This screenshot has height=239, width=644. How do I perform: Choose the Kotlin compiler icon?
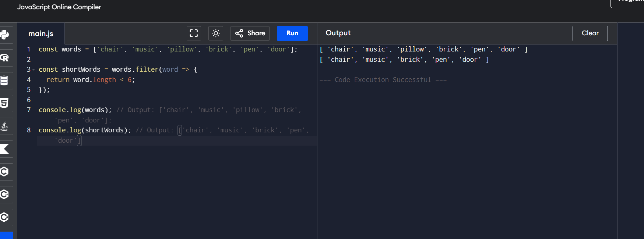point(5,149)
